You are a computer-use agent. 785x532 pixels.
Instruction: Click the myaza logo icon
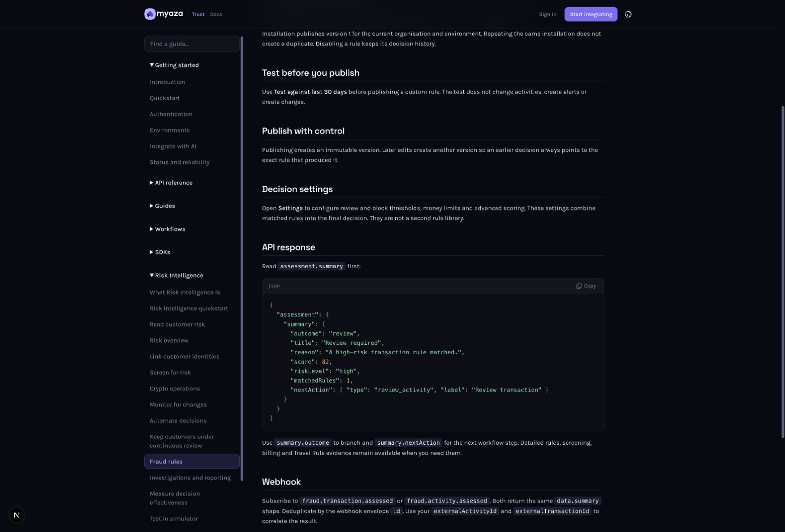pos(150,14)
